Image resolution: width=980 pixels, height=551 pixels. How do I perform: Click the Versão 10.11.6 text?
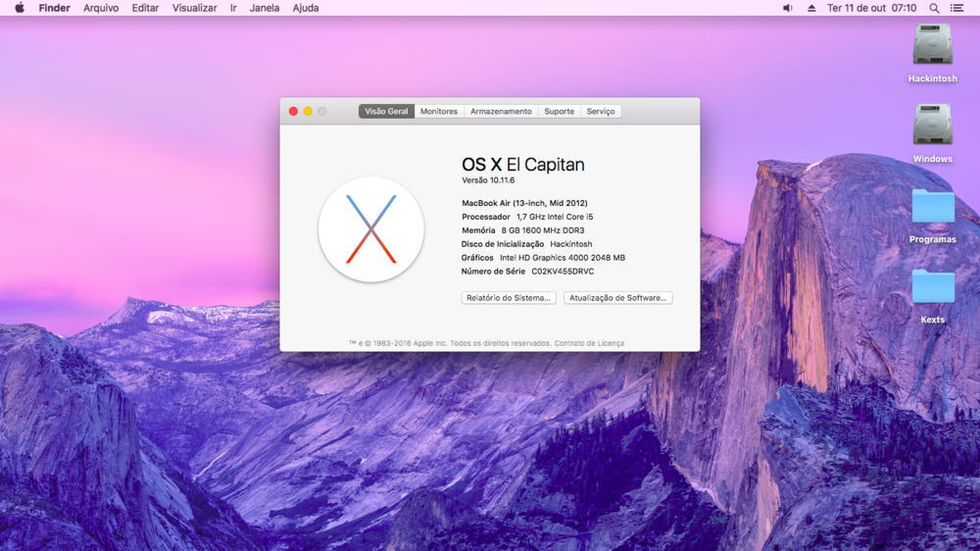(488, 180)
